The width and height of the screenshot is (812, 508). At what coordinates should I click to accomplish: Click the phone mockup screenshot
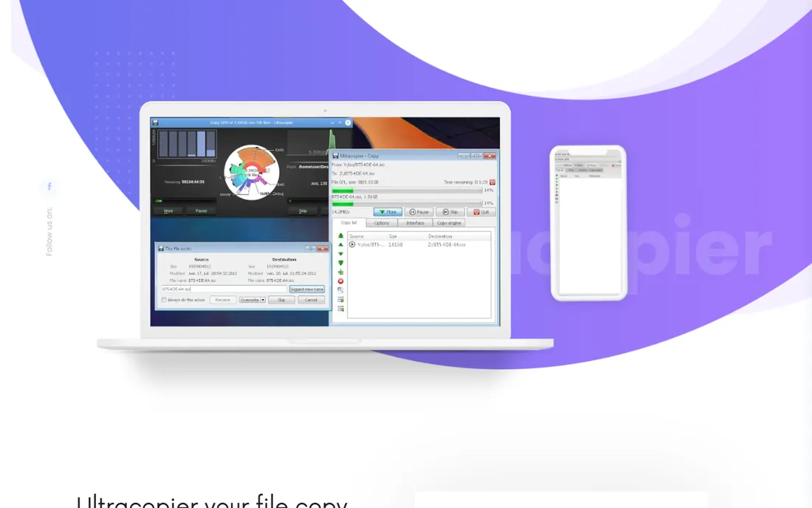click(x=588, y=223)
